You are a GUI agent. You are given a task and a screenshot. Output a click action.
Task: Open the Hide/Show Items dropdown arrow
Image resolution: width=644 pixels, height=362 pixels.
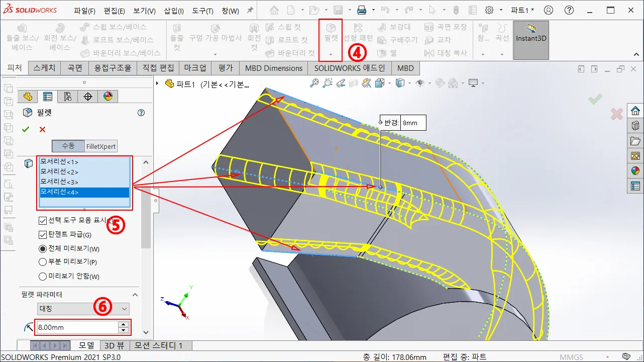[x=430, y=83]
